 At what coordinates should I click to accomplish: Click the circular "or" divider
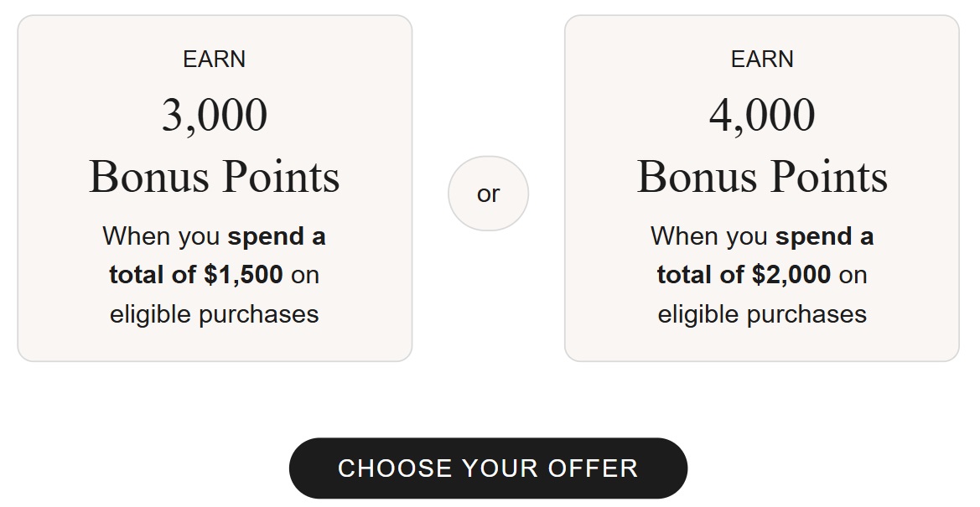coord(488,194)
